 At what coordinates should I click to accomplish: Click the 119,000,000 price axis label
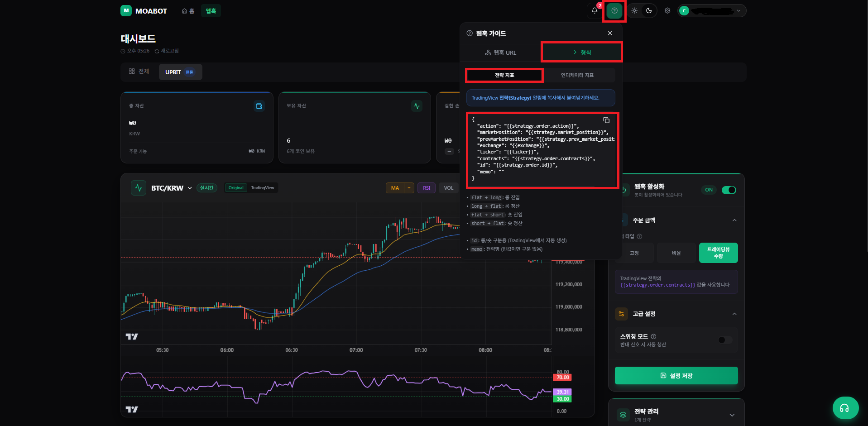(569, 307)
